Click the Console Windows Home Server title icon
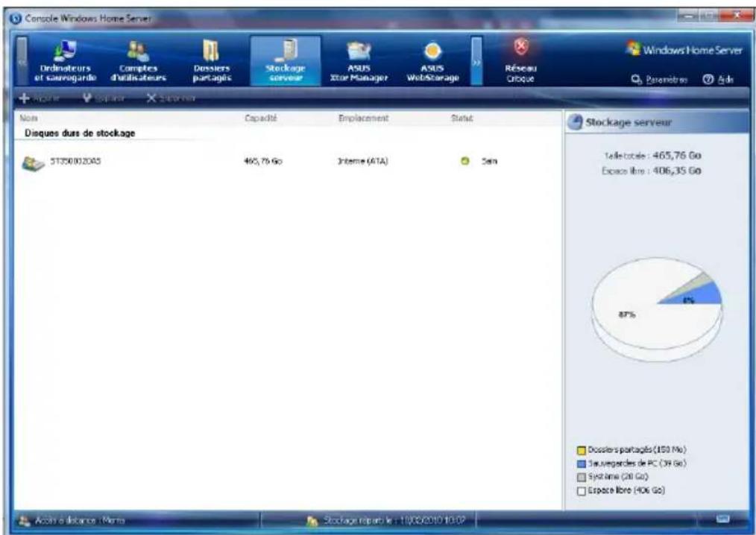Screen dimensions: 756x535 pos(16,19)
